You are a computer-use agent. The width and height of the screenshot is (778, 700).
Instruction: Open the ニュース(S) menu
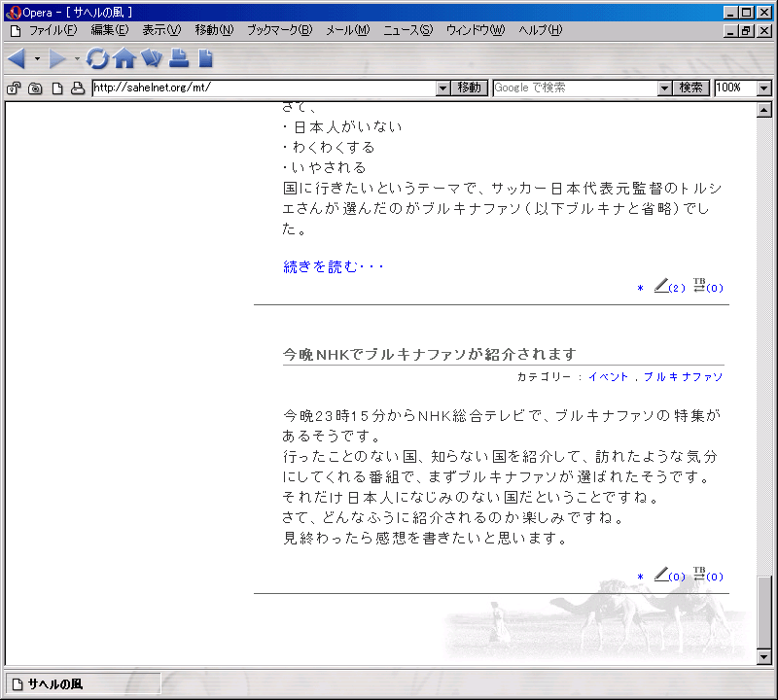coord(407,31)
